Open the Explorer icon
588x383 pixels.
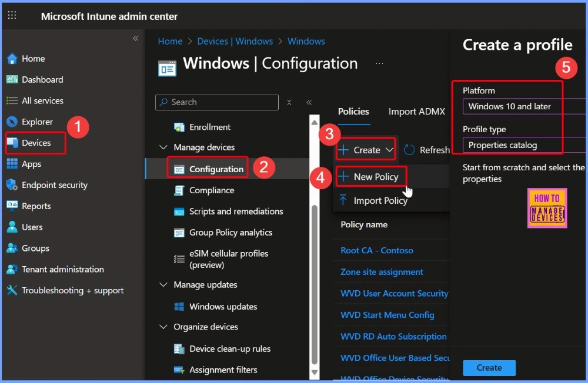[x=12, y=122]
